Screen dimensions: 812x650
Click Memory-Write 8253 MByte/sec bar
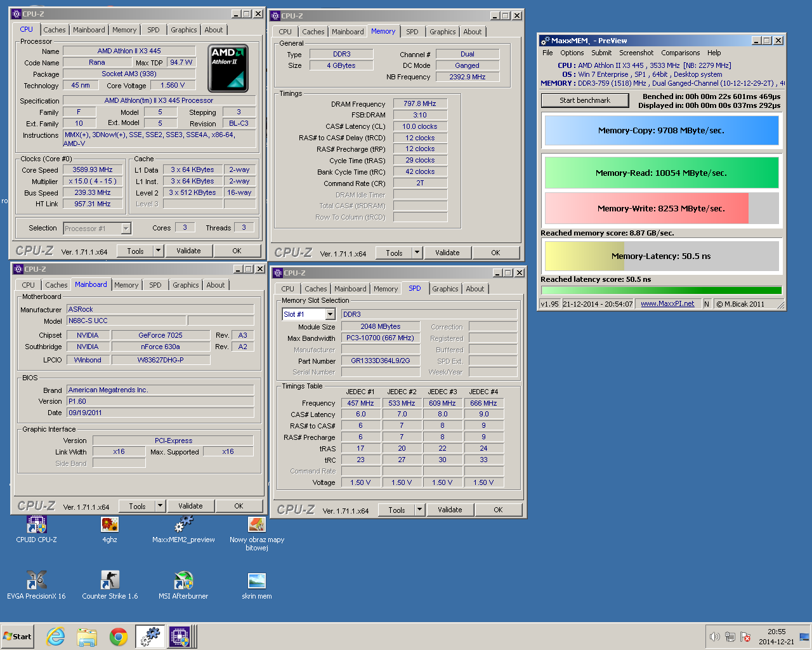click(661, 208)
